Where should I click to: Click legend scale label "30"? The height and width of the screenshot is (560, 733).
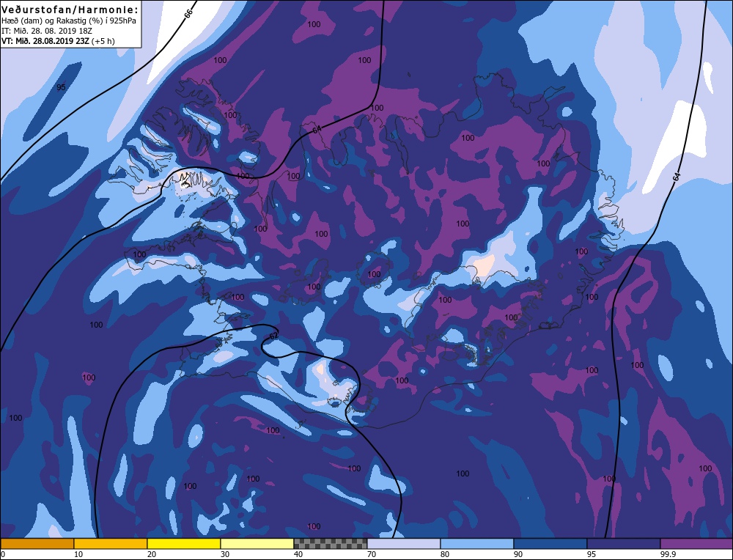225,554
